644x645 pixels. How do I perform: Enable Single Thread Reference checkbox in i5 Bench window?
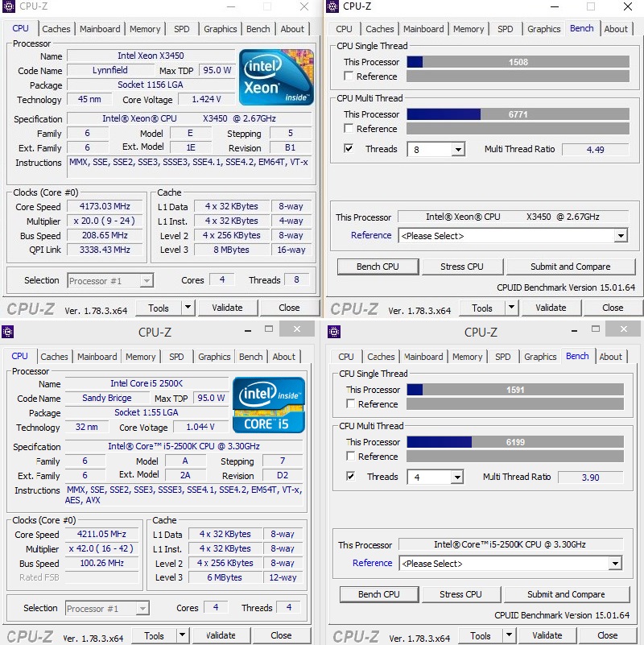pos(350,404)
